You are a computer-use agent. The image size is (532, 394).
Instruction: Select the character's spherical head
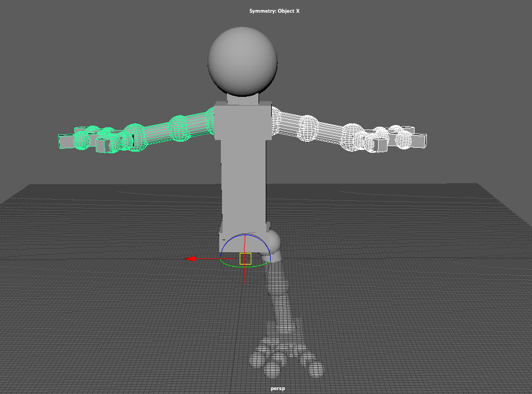coord(242,61)
